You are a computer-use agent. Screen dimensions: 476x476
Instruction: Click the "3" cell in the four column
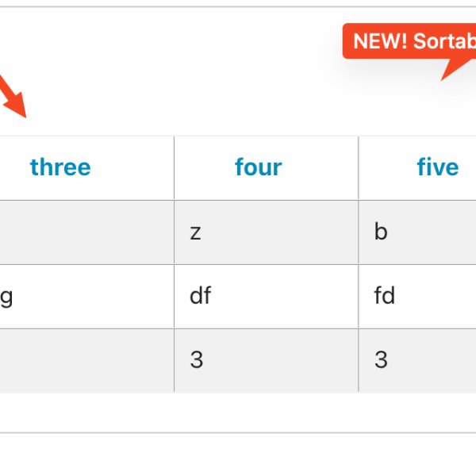[266, 359]
